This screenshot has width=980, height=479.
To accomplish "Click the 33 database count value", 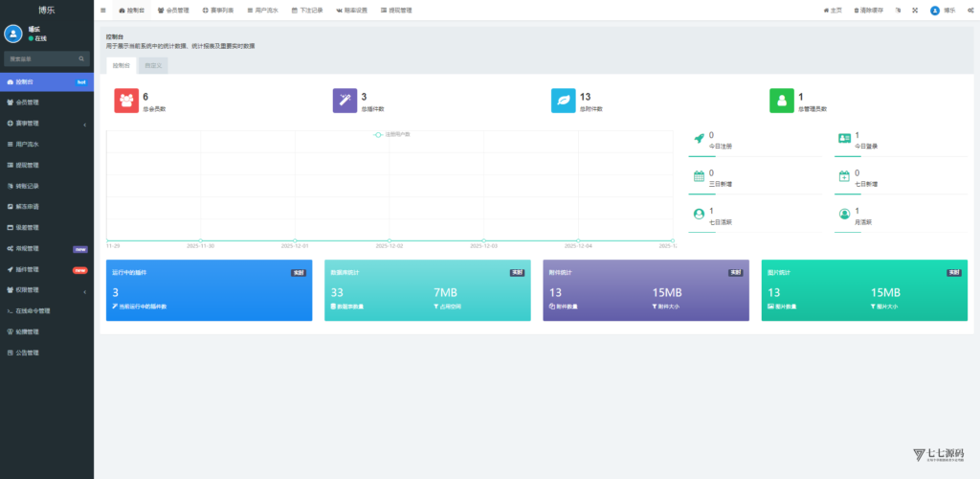I will (337, 292).
